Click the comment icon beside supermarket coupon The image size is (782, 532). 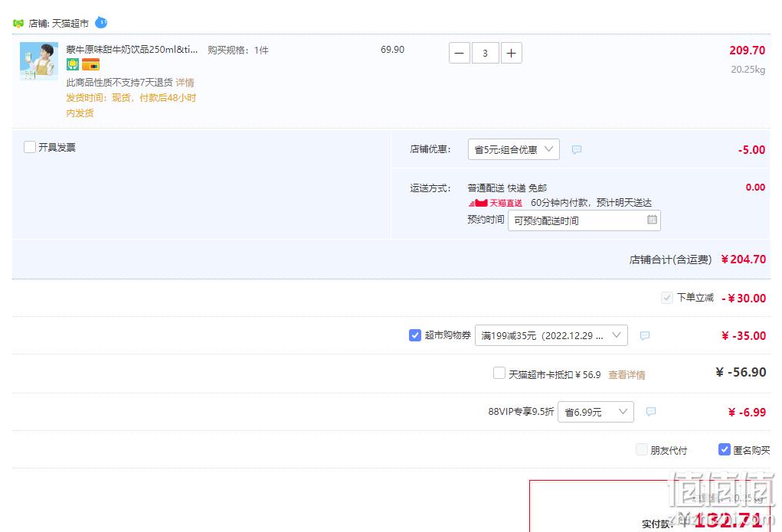coord(645,335)
